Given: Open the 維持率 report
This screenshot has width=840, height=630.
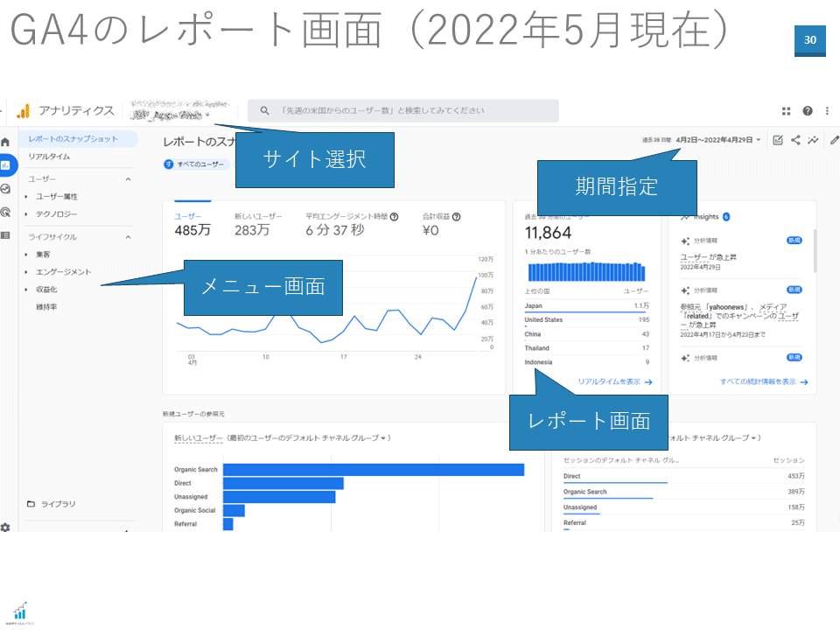Looking at the screenshot, I should click(x=46, y=307).
